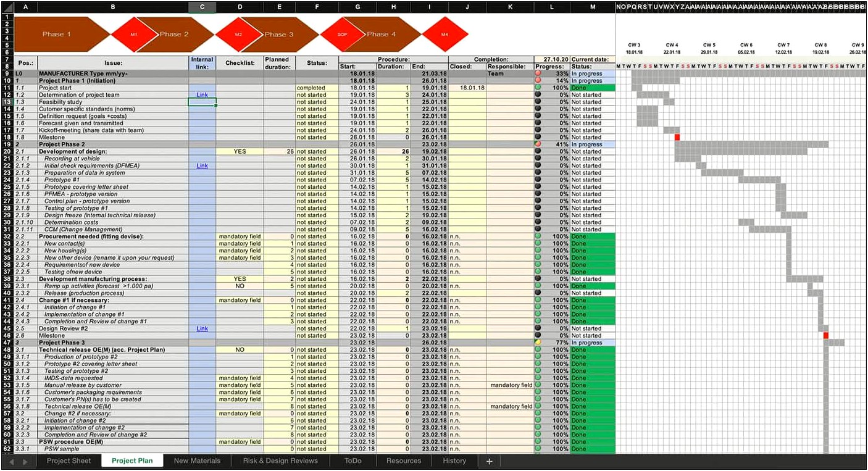Click the red milestone marker in Gantt row 18
The width and height of the screenshot is (868, 471).
(677, 137)
